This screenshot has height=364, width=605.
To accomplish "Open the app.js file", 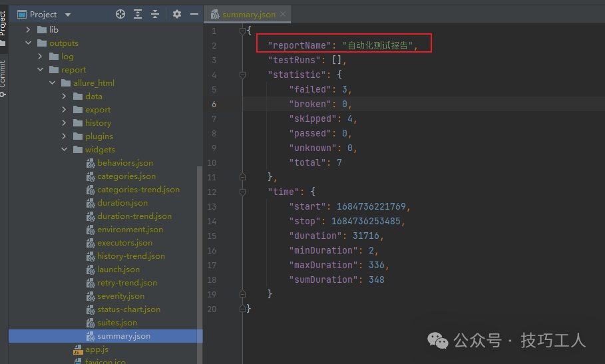I will click(x=97, y=349).
